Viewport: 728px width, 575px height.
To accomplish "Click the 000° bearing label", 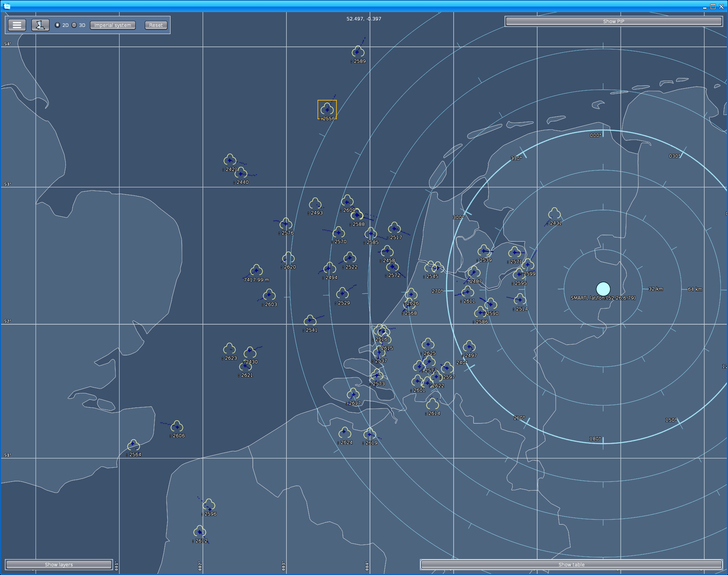I will (595, 135).
